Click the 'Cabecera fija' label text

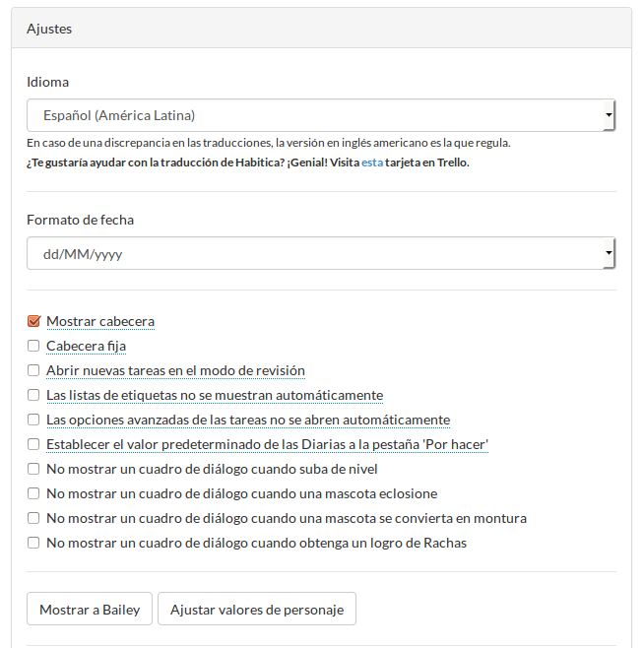pyautogui.click(x=86, y=346)
